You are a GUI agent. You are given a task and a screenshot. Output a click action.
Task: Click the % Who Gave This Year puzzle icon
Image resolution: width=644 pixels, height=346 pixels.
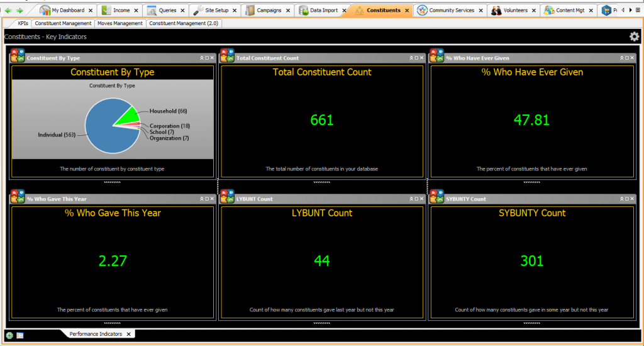click(18, 196)
